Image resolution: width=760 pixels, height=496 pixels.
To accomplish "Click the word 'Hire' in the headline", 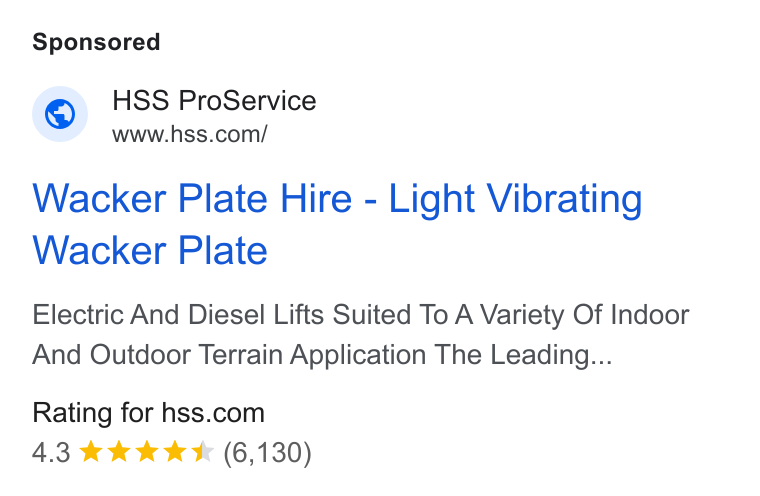I will pos(316,198).
